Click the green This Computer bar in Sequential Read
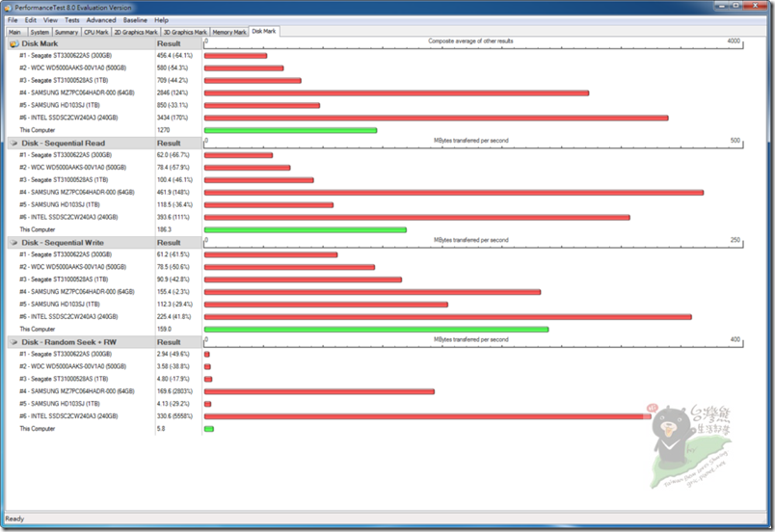Image resolution: width=775 pixels, height=532 pixels. (306, 229)
